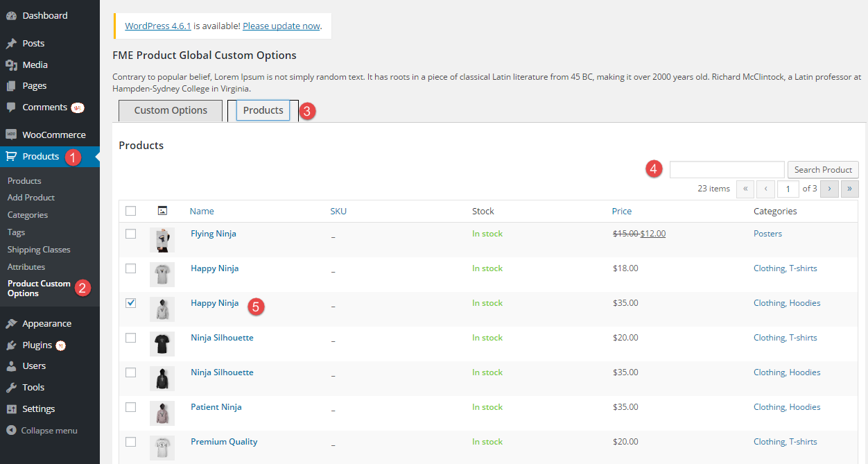
Task: Click the WooCommerce logo icon
Action: 11,135
